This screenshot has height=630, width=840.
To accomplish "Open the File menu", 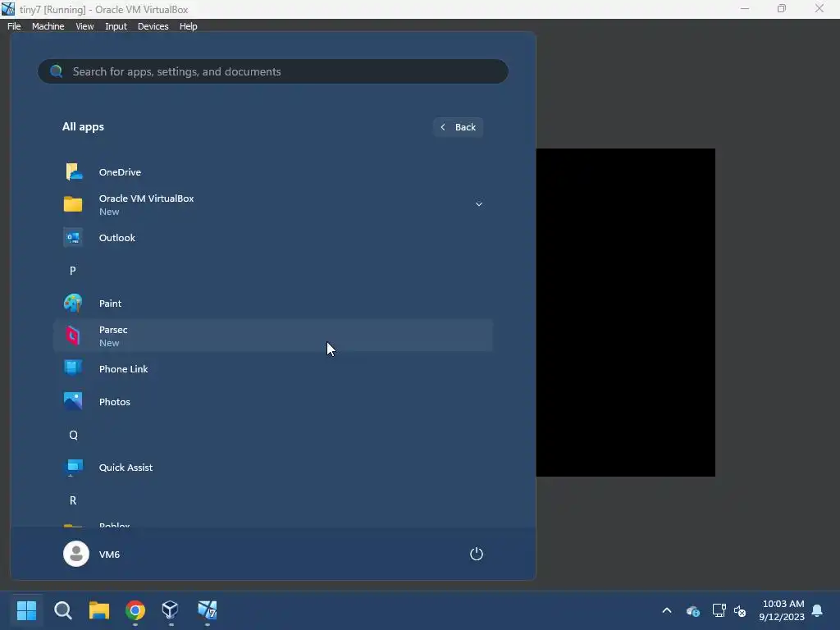I will coord(14,26).
